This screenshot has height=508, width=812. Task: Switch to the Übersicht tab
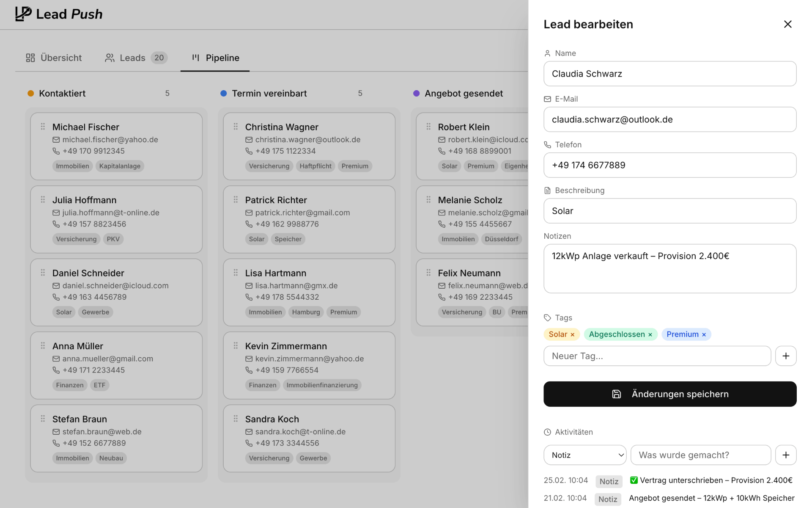pyautogui.click(x=54, y=58)
